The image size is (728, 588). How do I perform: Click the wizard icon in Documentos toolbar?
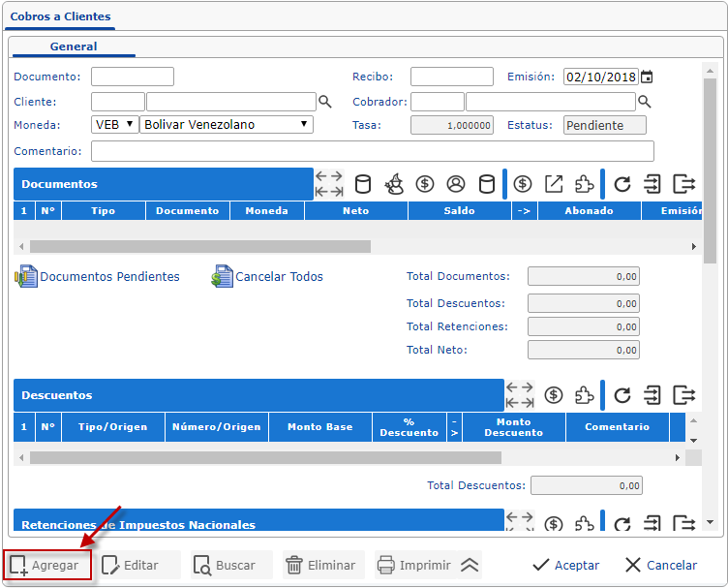394,184
